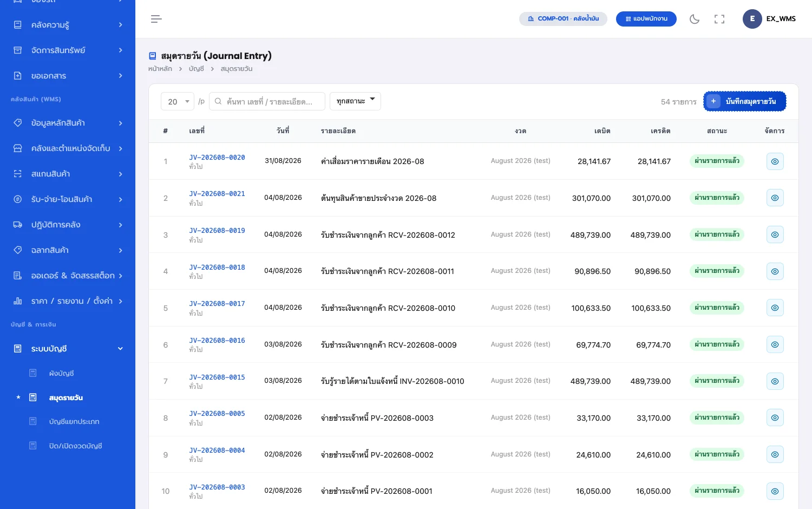View entry JV-202608-0016 with the eye icon
812x509 pixels.
point(775,344)
